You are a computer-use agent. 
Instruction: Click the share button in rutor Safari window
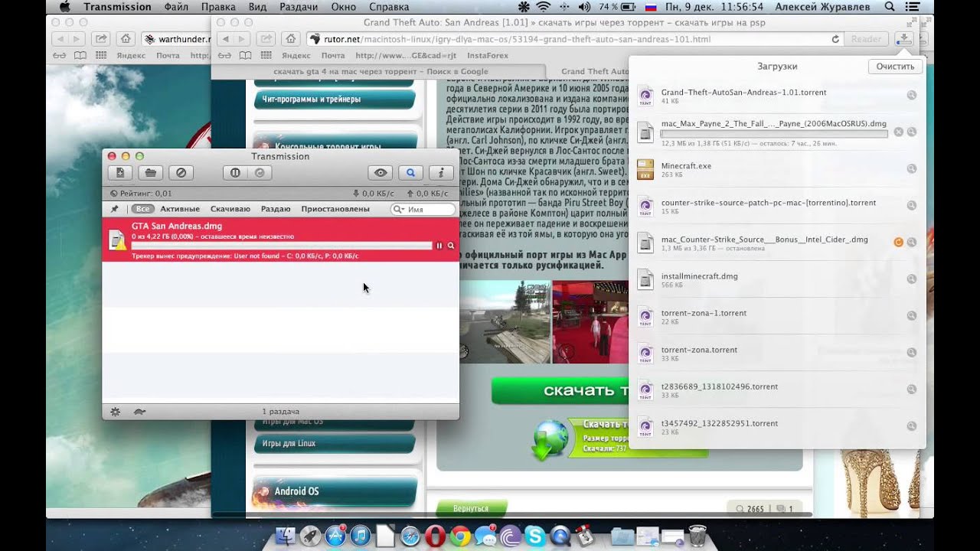[x=266, y=39]
